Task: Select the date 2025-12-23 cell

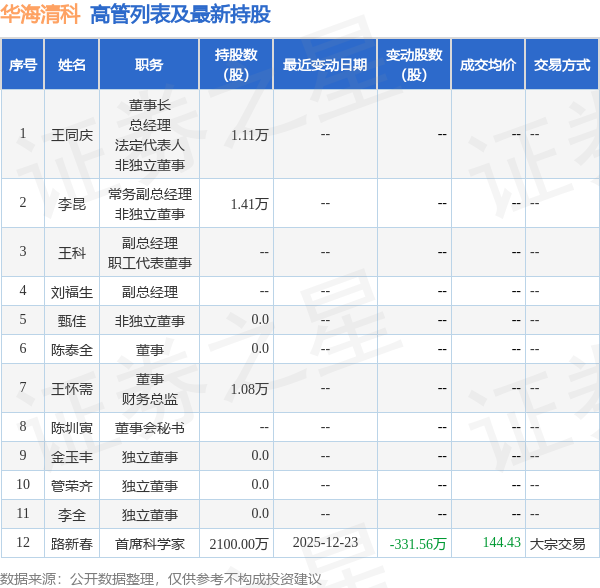Action: (x=325, y=542)
